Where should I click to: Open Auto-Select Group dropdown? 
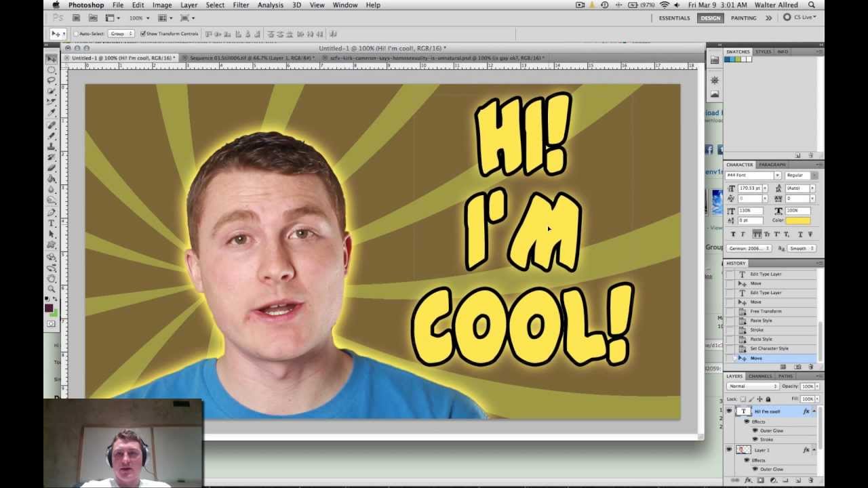121,34
